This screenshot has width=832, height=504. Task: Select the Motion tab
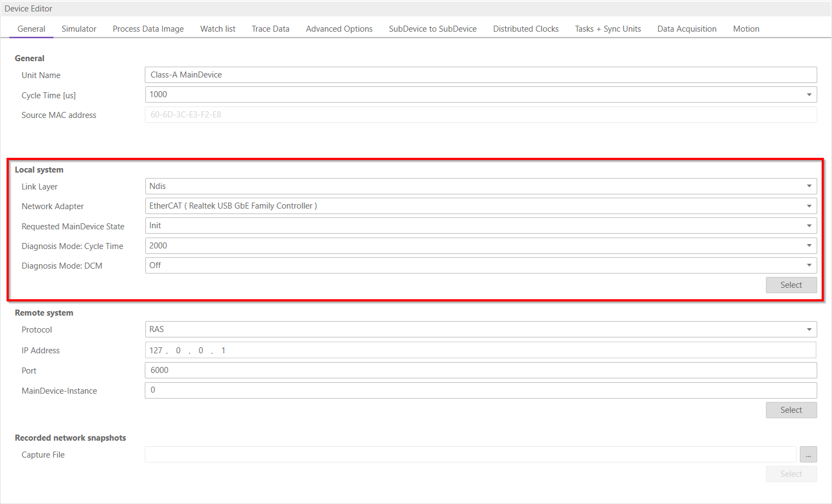point(746,29)
